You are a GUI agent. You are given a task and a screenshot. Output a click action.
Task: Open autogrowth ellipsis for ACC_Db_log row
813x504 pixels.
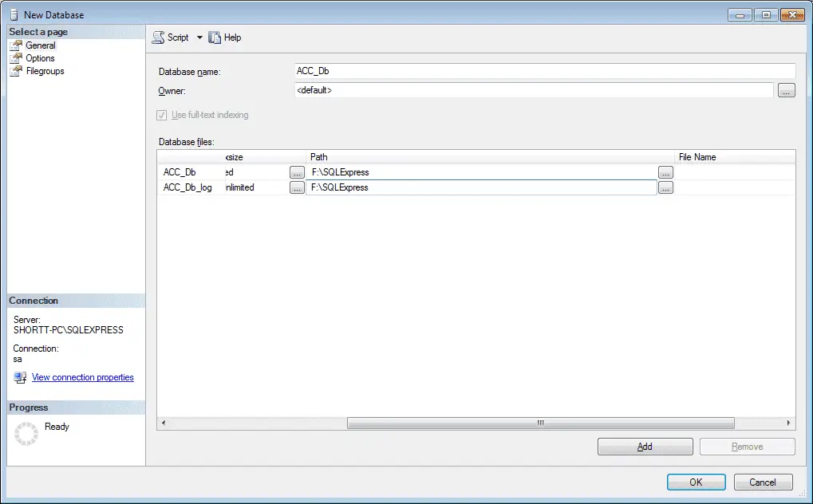coord(297,187)
